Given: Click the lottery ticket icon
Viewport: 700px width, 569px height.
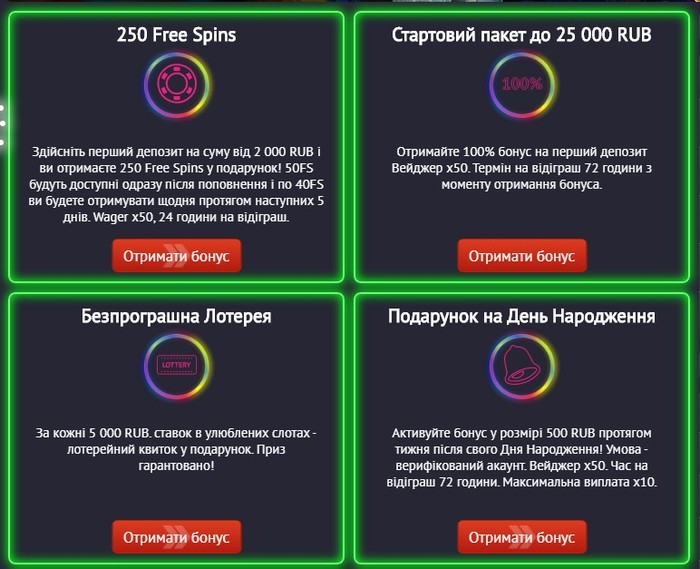Looking at the screenshot, I should [176, 366].
